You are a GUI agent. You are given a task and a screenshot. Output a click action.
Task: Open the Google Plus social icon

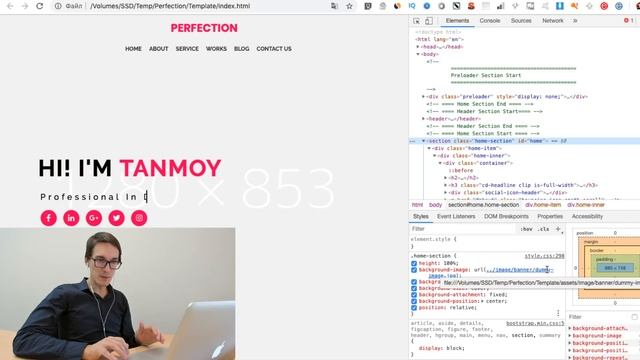click(x=94, y=218)
